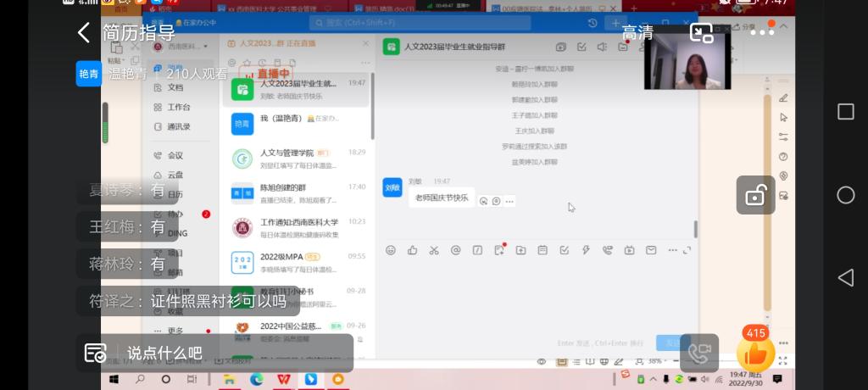Open more chat toolbar options ellipsis
Viewport: 868px width, 390px height.
pos(672,250)
